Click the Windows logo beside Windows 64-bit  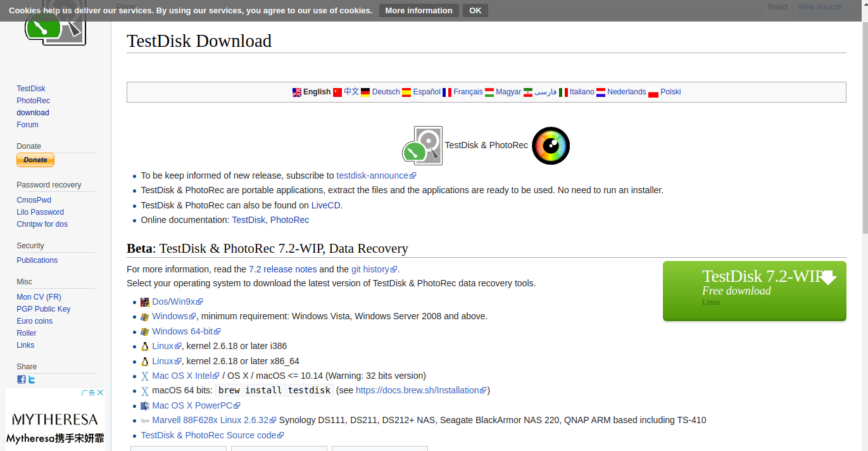coord(145,332)
